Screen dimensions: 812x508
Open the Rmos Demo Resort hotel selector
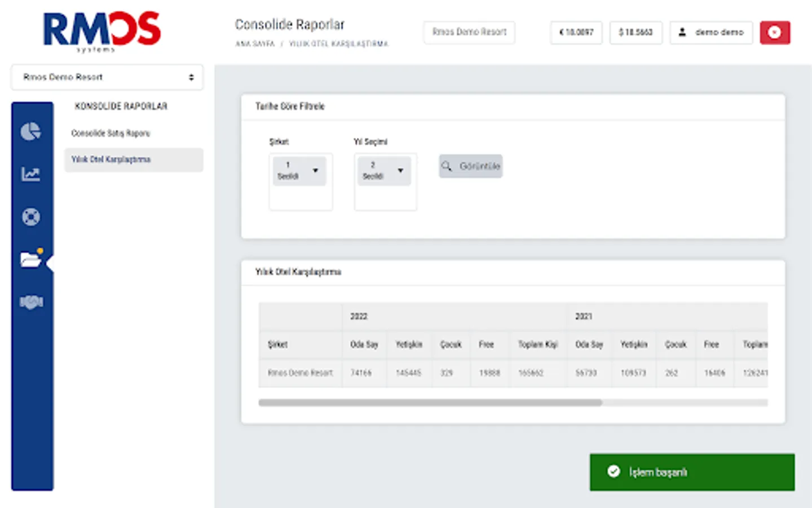click(x=107, y=77)
